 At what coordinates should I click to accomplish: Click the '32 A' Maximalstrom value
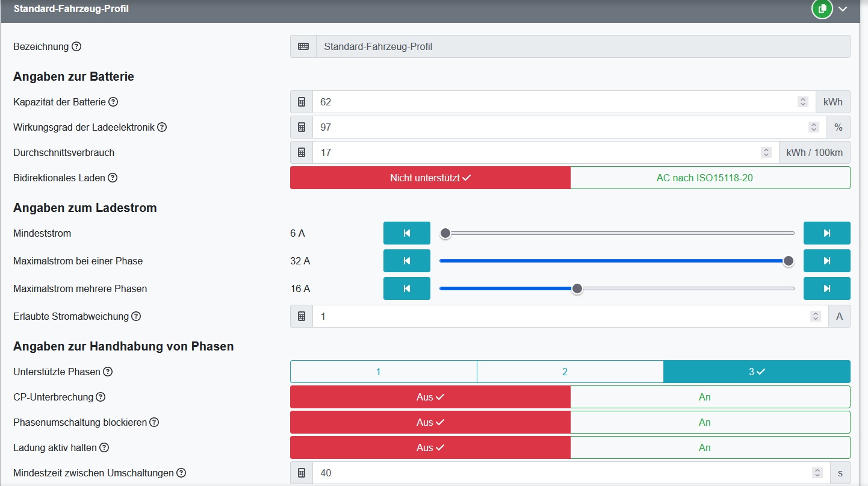[300, 261]
